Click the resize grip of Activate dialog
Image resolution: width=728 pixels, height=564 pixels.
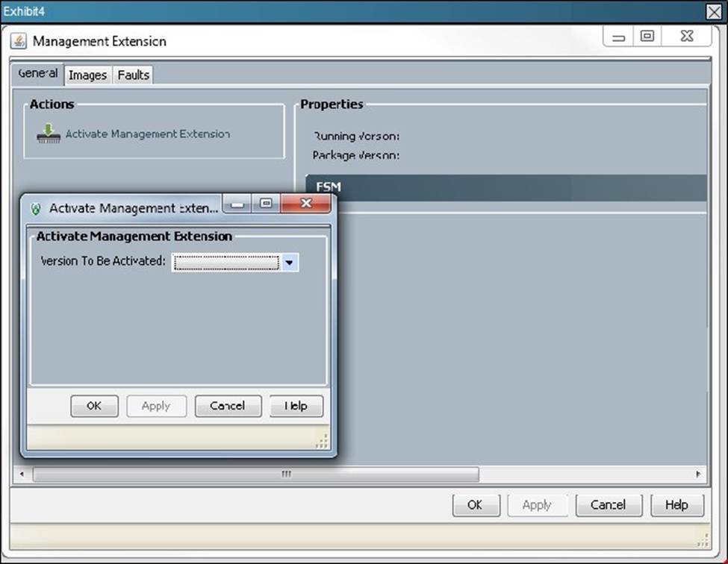point(323,442)
